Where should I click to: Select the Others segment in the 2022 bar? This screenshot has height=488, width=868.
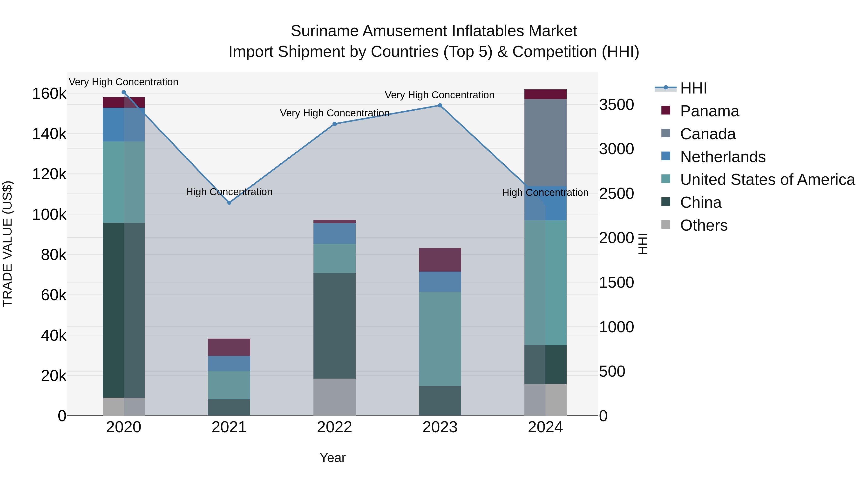(335, 397)
